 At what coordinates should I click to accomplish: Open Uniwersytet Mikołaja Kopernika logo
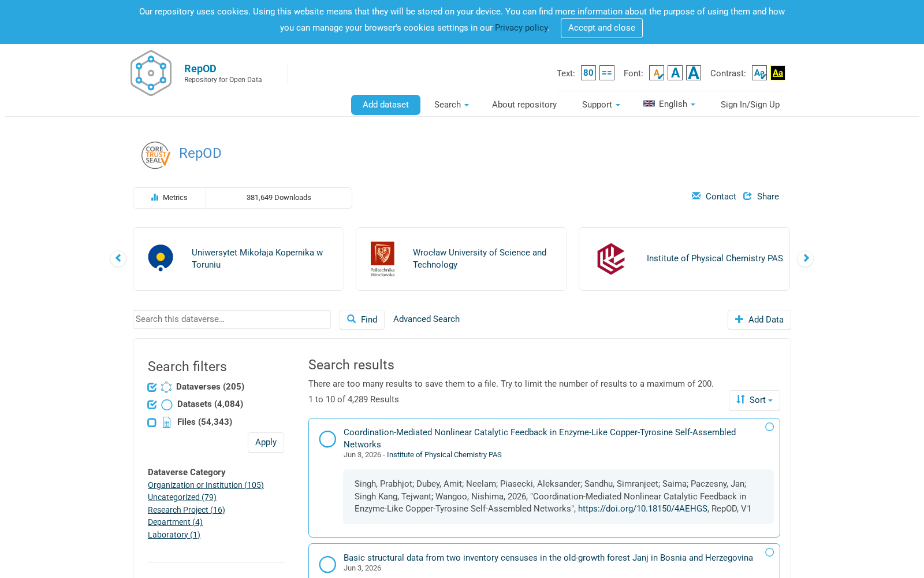161,258
